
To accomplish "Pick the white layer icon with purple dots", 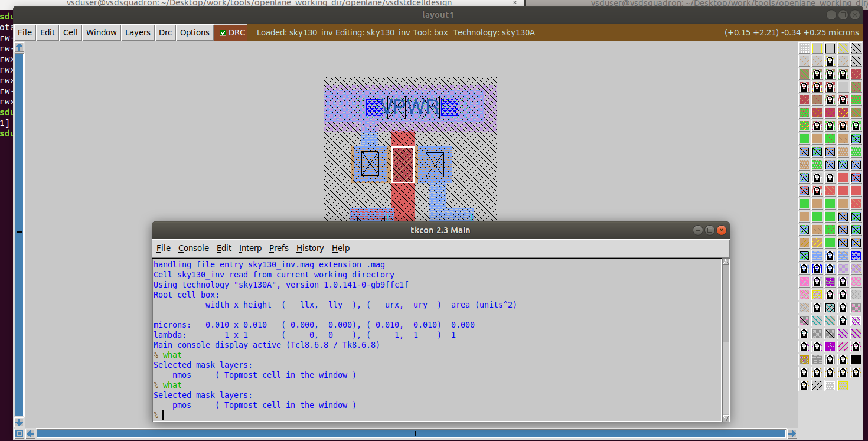I will [x=856, y=321].
